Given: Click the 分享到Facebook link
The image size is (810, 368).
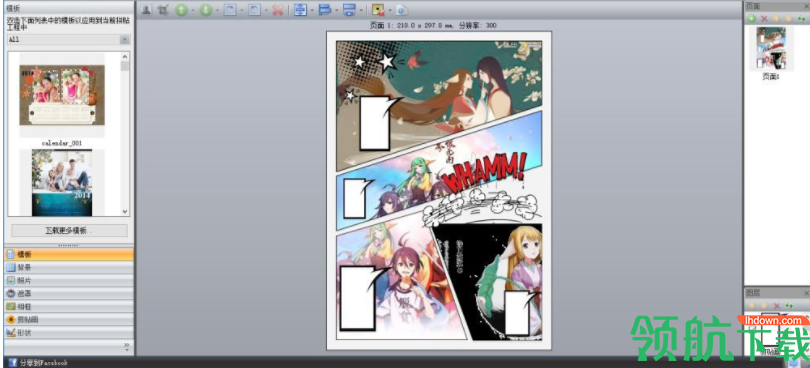Looking at the screenshot, I should pyautogui.click(x=43, y=363).
